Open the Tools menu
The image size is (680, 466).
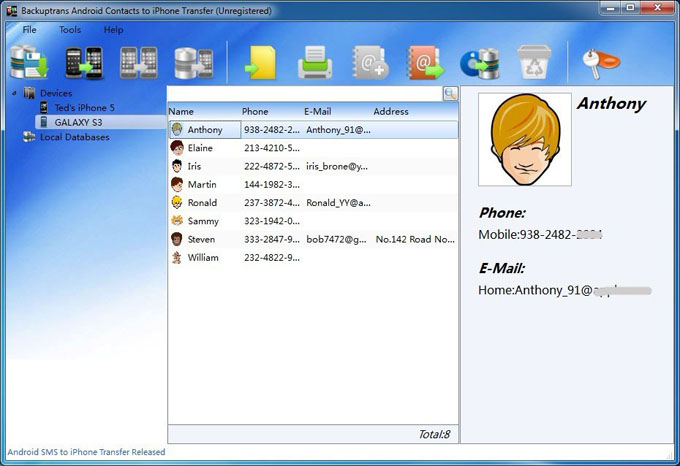pos(70,30)
